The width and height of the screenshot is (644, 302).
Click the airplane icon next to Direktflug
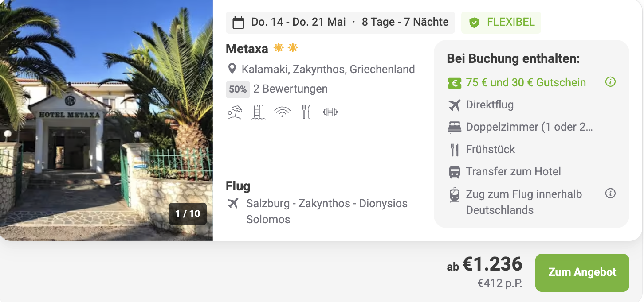[x=454, y=105]
